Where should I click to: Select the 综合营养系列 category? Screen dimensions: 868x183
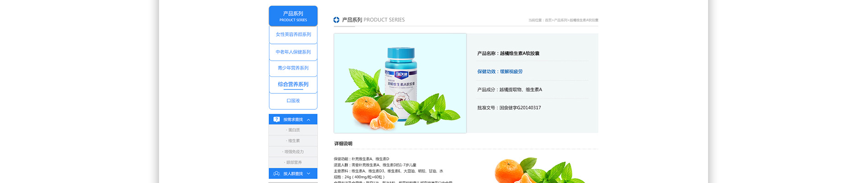tap(293, 85)
